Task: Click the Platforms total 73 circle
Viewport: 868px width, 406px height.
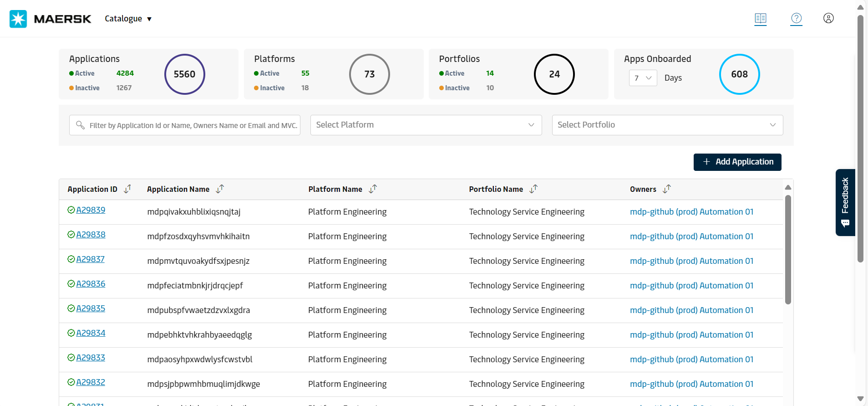Action: pyautogui.click(x=370, y=74)
